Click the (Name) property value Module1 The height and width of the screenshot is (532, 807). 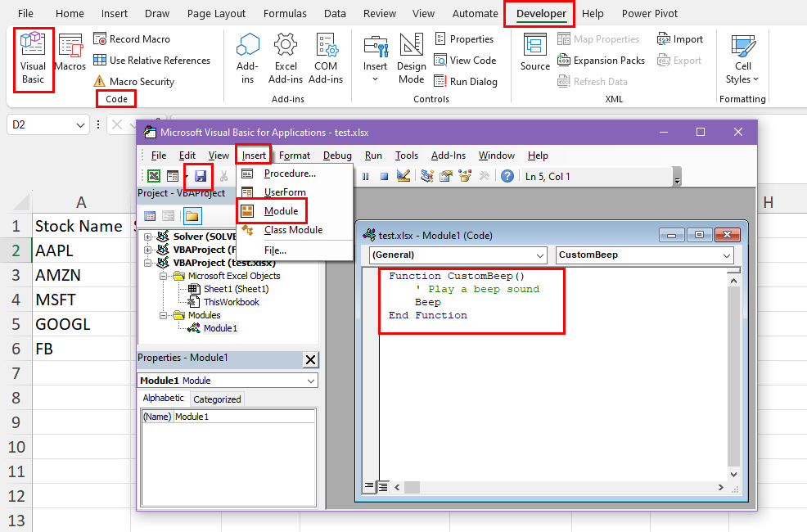point(245,417)
